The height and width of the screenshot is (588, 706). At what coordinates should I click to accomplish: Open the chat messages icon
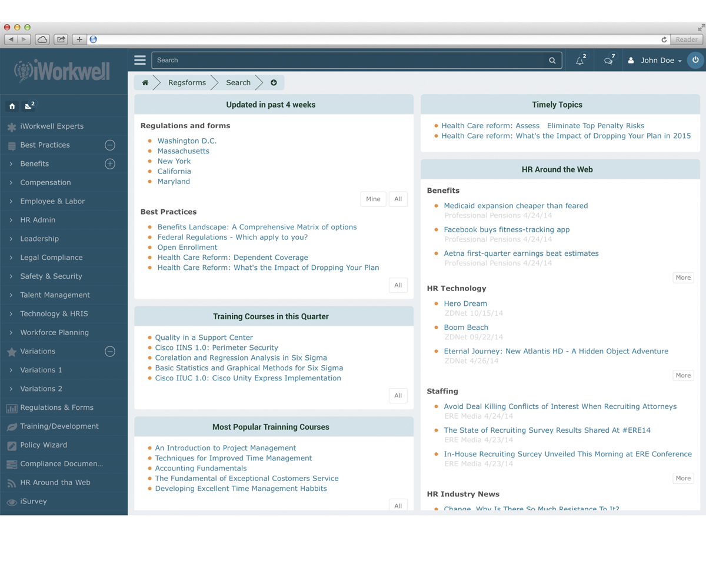(608, 60)
